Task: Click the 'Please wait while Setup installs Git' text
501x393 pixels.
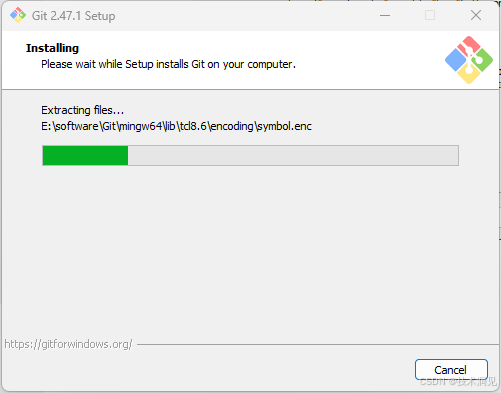Action: click(x=168, y=64)
